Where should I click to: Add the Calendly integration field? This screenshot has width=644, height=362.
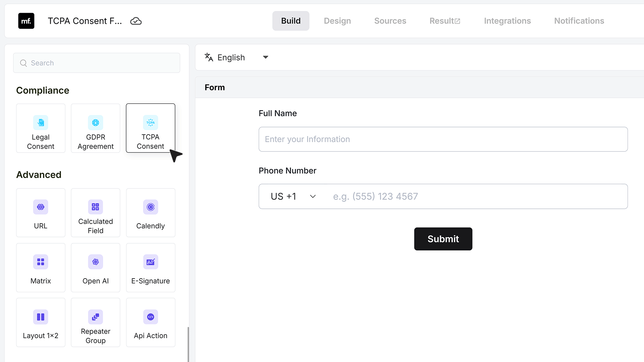[x=151, y=213]
